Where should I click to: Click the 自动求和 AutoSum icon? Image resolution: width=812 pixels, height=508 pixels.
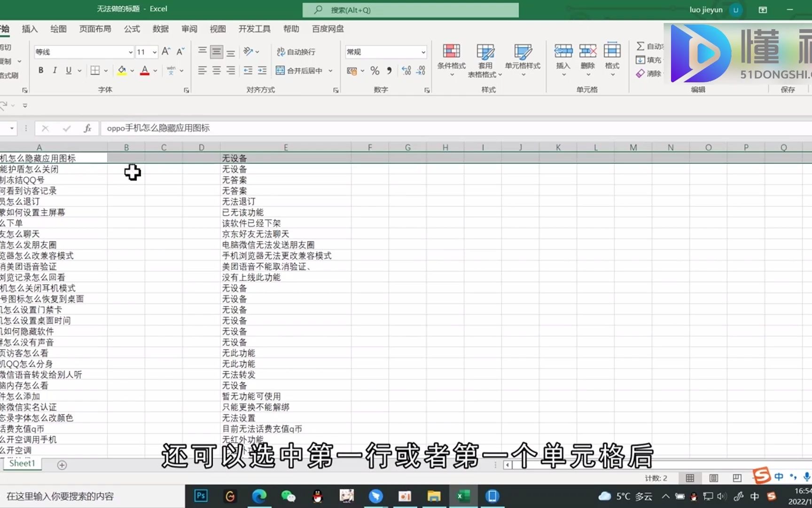[x=641, y=46]
